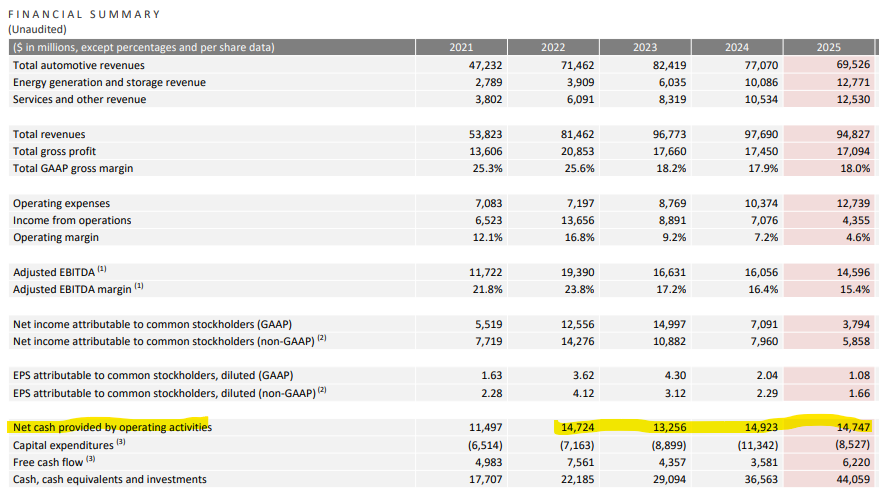Click the 2024 Operating expenses value 10,374

coord(757,203)
